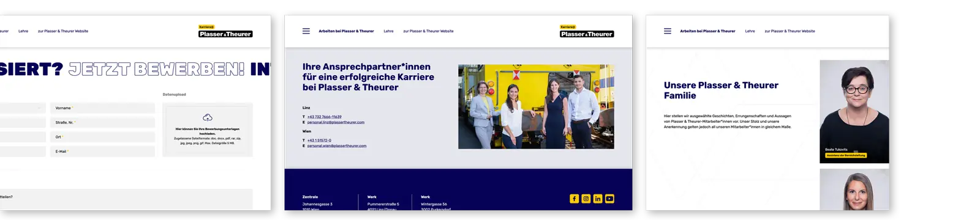This screenshot has width=980, height=220.
Task: Open 'zur Plasser & Theurer Website' on middle page
Action: click(x=428, y=31)
